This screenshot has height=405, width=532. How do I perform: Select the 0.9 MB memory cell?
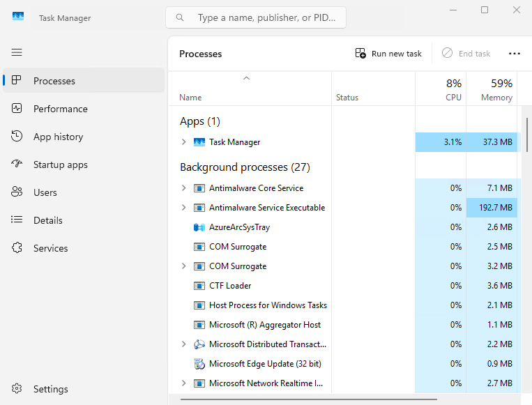point(492,364)
